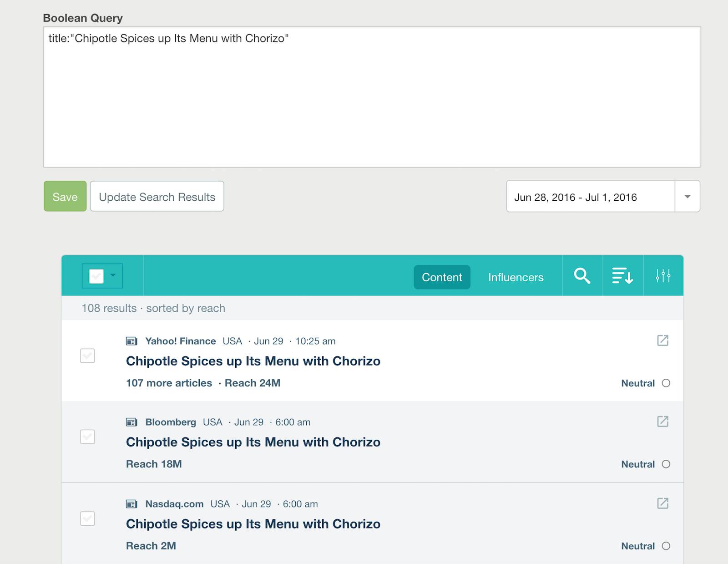Image resolution: width=728 pixels, height=564 pixels.
Task: Open the Jun 28, 2016 - Jul 1, 2016 date field
Action: pyautogui.click(x=591, y=197)
